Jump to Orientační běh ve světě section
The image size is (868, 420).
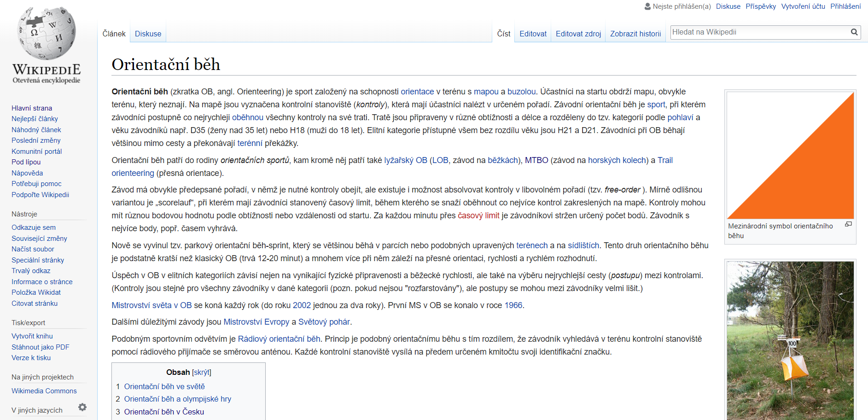coord(164,386)
